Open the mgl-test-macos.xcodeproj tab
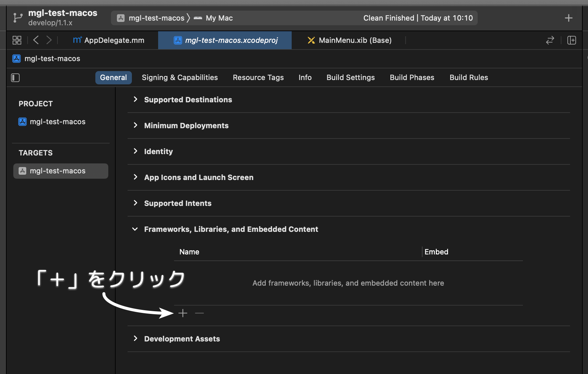Image resolution: width=588 pixels, height=374 pixels. coord(225,40)
